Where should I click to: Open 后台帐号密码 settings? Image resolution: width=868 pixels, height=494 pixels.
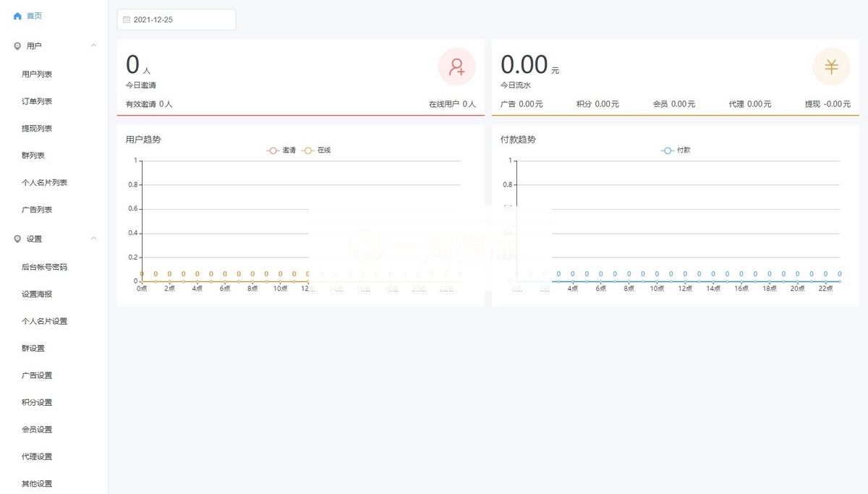[x=44, y=267]
